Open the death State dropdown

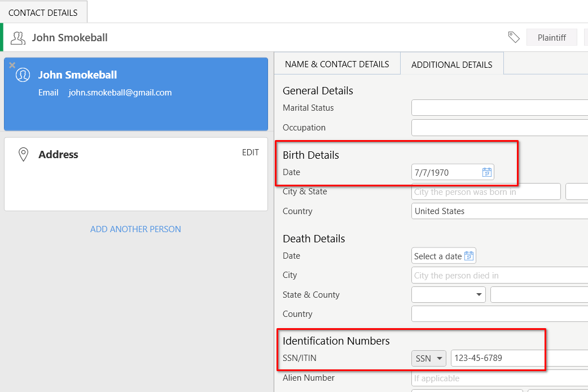coord(448,294)
